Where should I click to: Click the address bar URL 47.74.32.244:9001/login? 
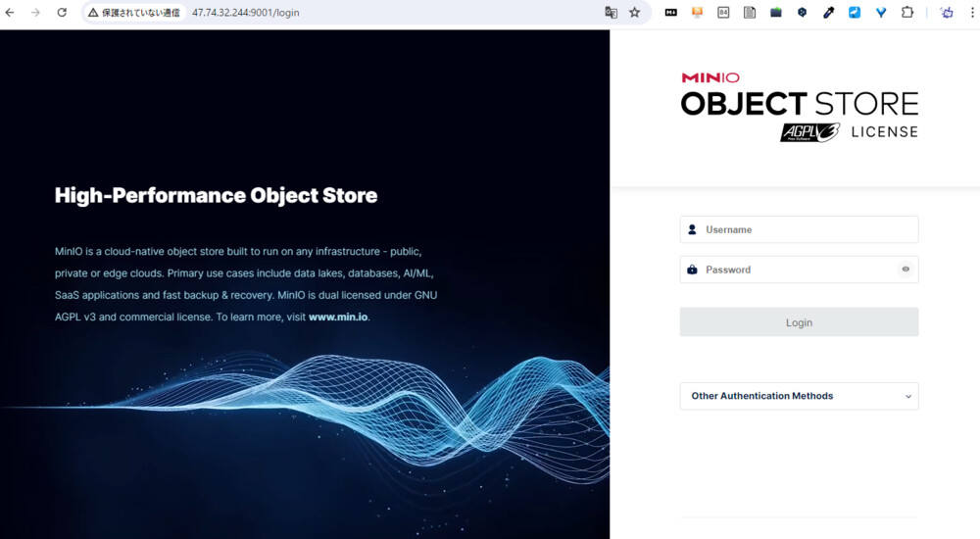click(246, 13)
